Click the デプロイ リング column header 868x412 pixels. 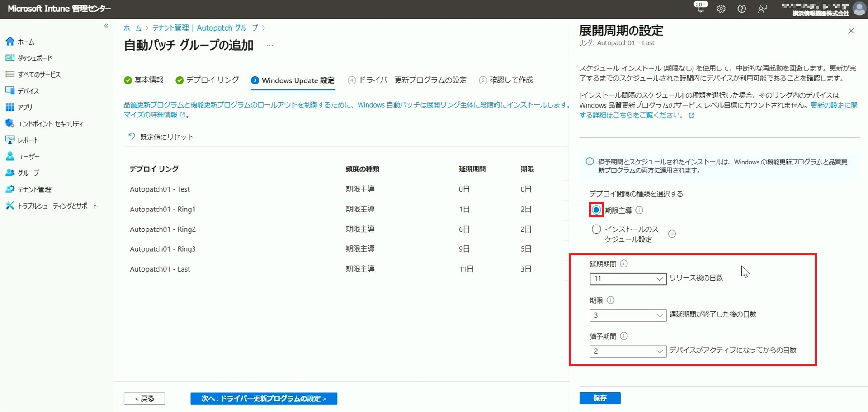(x=154, y=169)
